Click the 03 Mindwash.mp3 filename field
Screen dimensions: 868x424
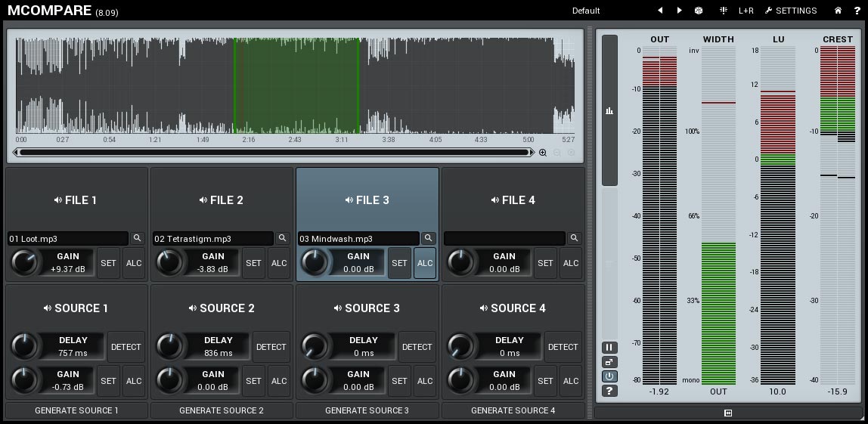[358, 239]
